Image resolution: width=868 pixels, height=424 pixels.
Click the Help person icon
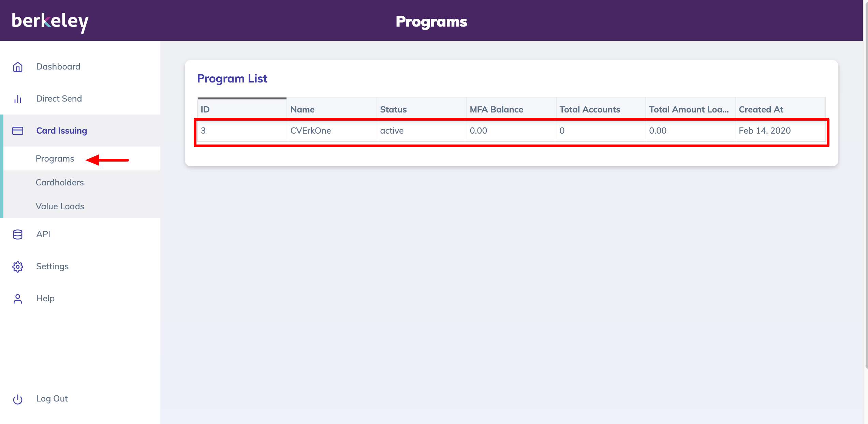click(x=18, y=299)
